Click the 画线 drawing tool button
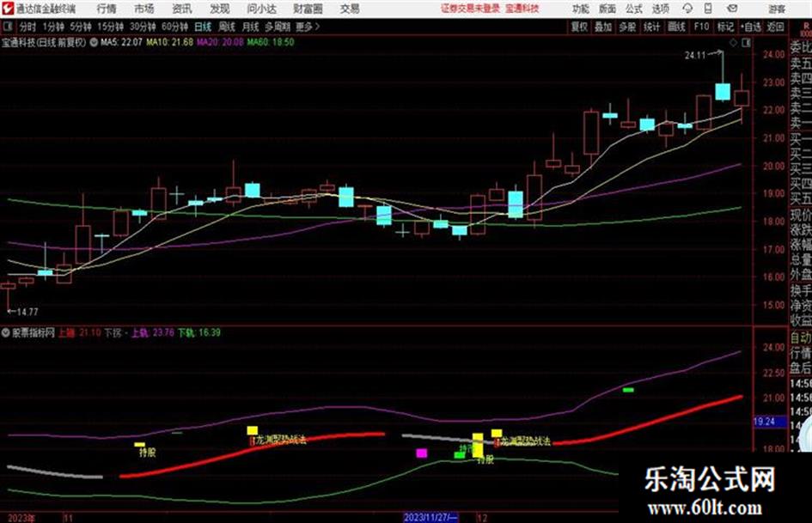The image size is (812, 523). [676, 27]
